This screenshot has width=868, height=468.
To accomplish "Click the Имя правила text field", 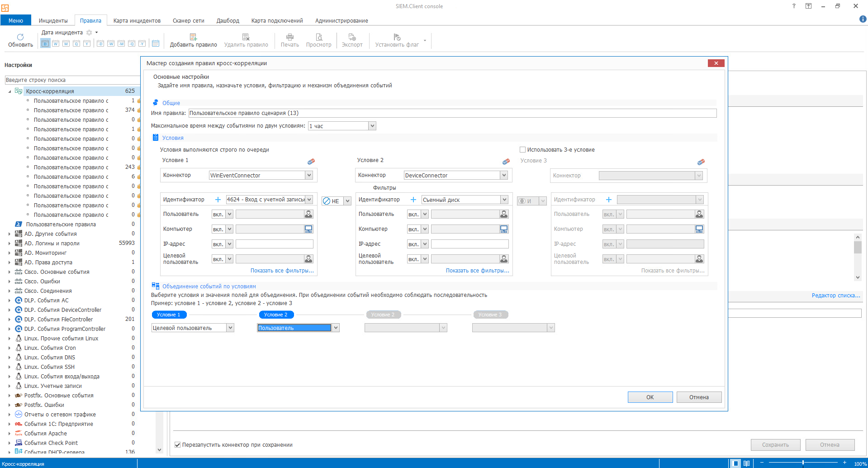I will coord(452,113).
